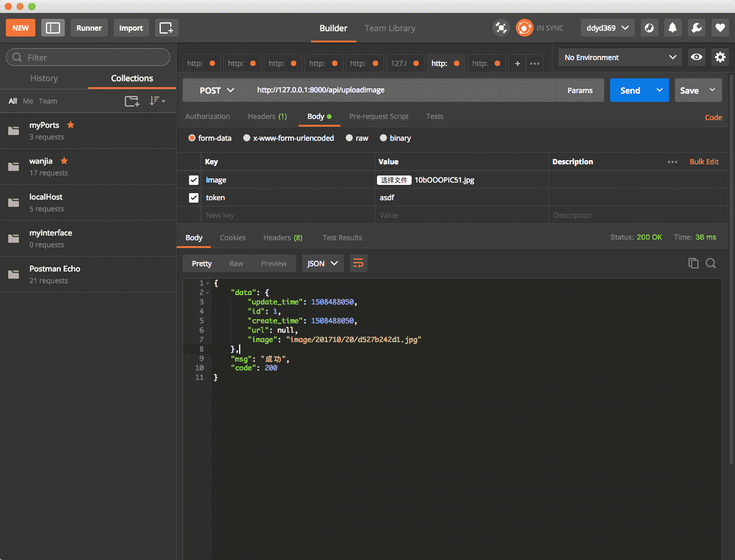735x560 pixels.
Task: Open new window icon button
Action: click(x=167, y=28)
